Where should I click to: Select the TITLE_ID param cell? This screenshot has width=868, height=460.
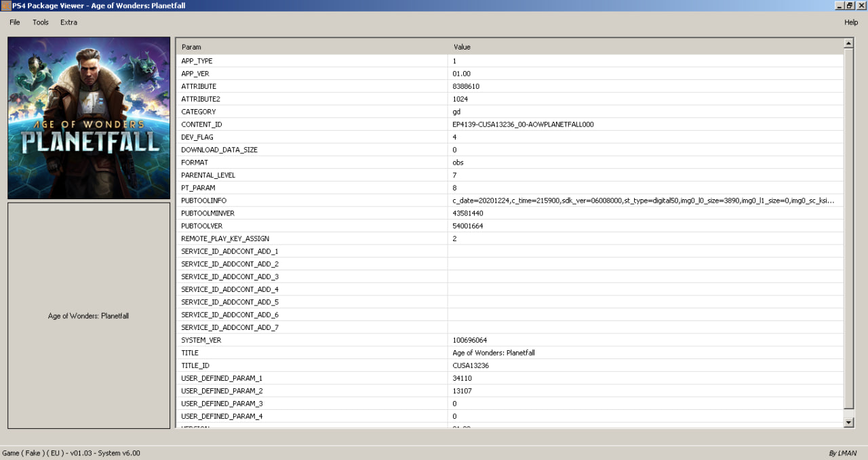312,365
